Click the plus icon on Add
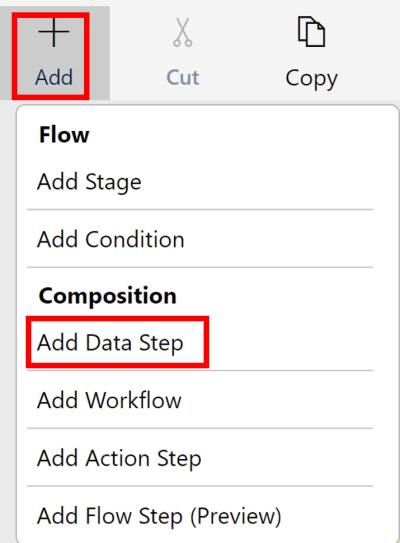Screen dimensions: 400x543 [x=54, y=33]
